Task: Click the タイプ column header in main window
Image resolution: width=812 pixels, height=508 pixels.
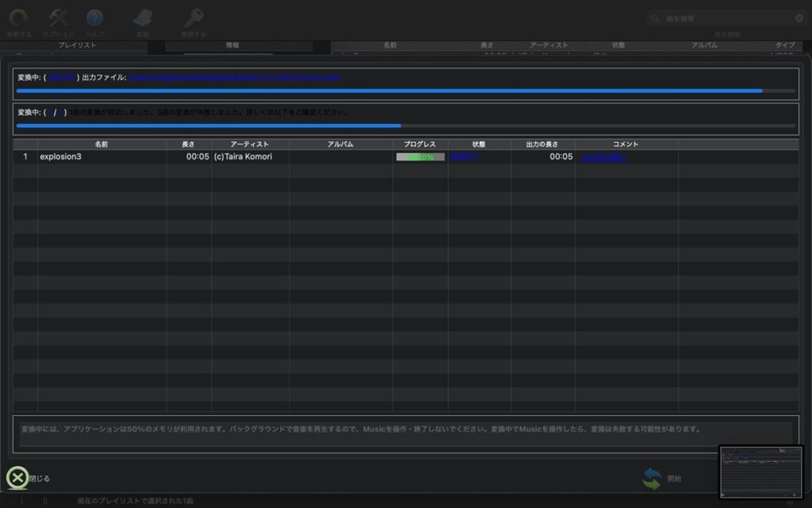Action: 785,45
